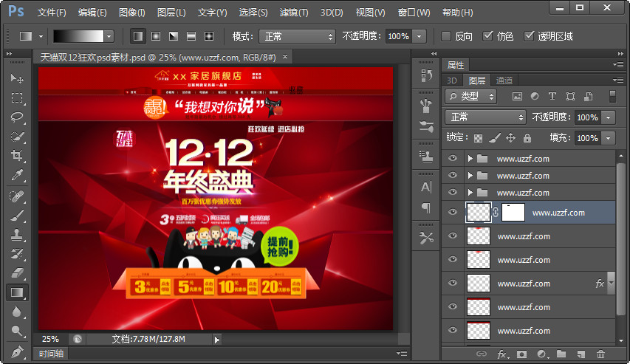630x364 pixels.
Task: Choose reflected gradient style
Action: pos(191,37)
